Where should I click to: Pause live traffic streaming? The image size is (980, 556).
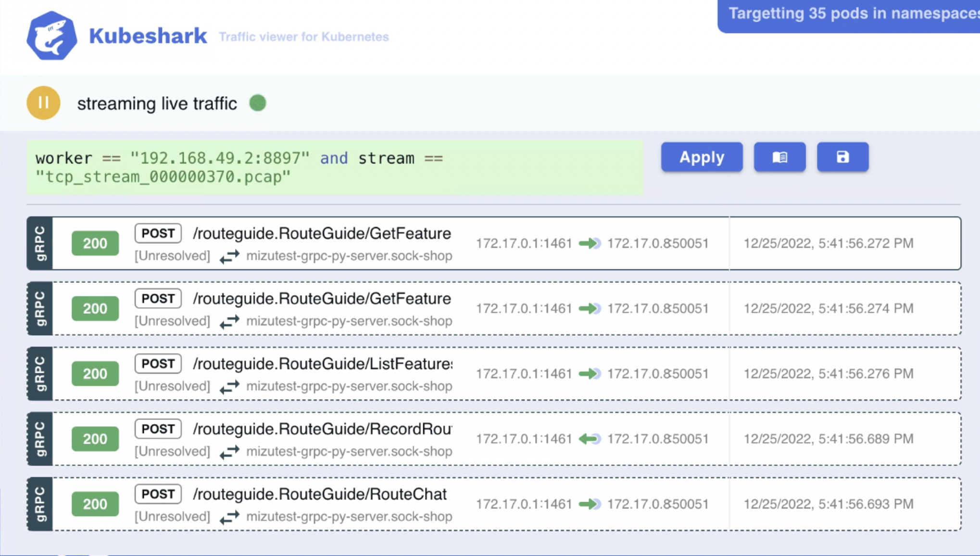pos(43,103)
